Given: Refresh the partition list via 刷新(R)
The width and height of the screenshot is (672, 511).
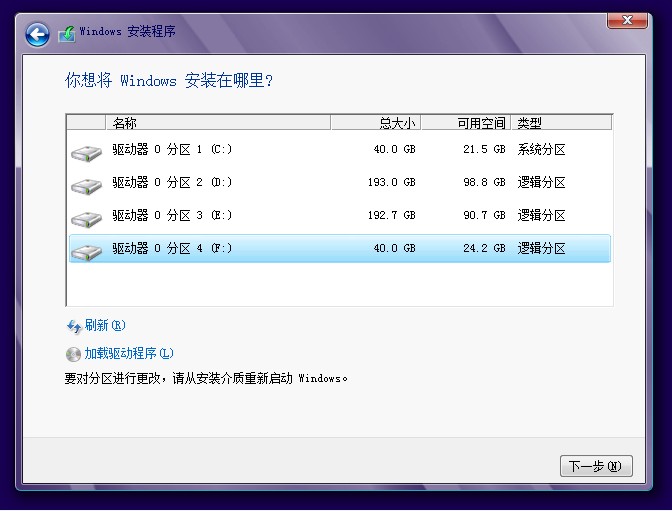Looking at the screenshot, I should click(x=105, y=325).
